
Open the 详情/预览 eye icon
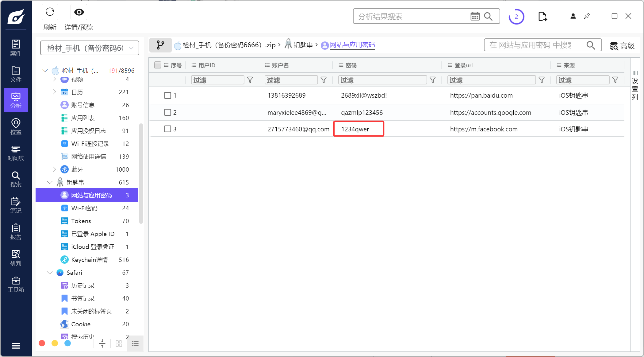click(x=79, y=12)
